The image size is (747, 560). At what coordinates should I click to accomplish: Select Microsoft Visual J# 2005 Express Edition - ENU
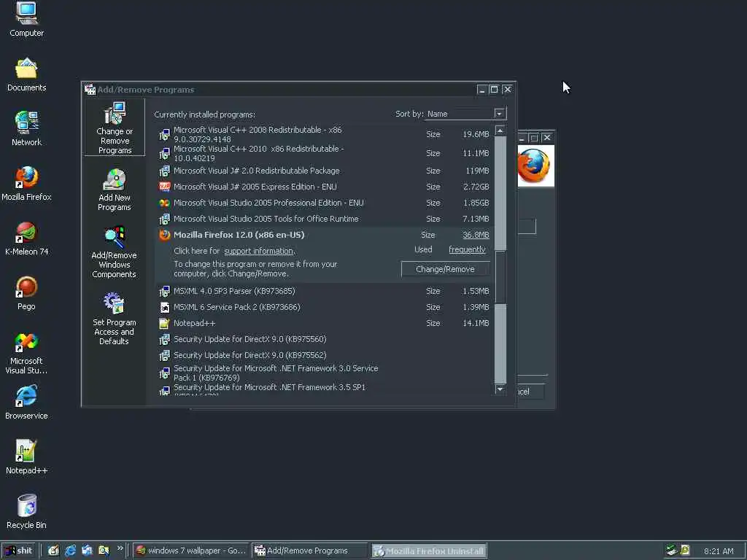(255, 187)
